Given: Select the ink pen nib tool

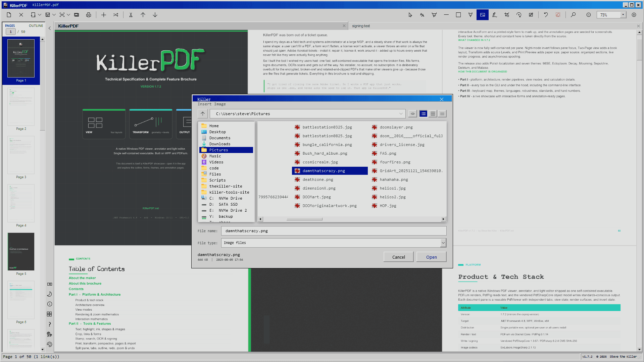Looking at the screenshot, I should (x=470, y=15).
